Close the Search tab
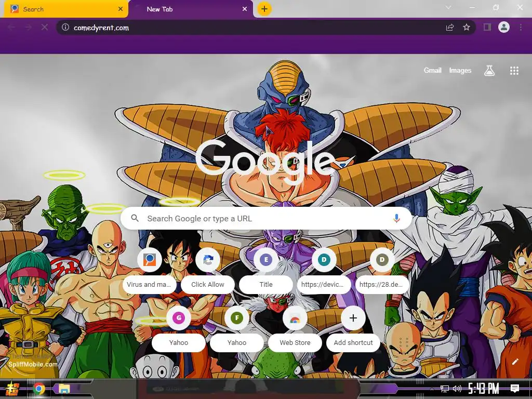The image size is (532, 399). pos(120,9)
